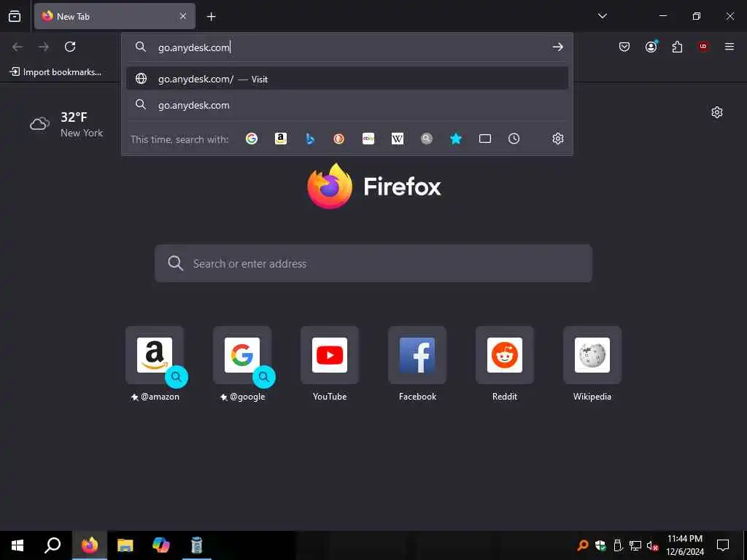
Task: Open a new tab with the plus button
Action: (211, 17)
